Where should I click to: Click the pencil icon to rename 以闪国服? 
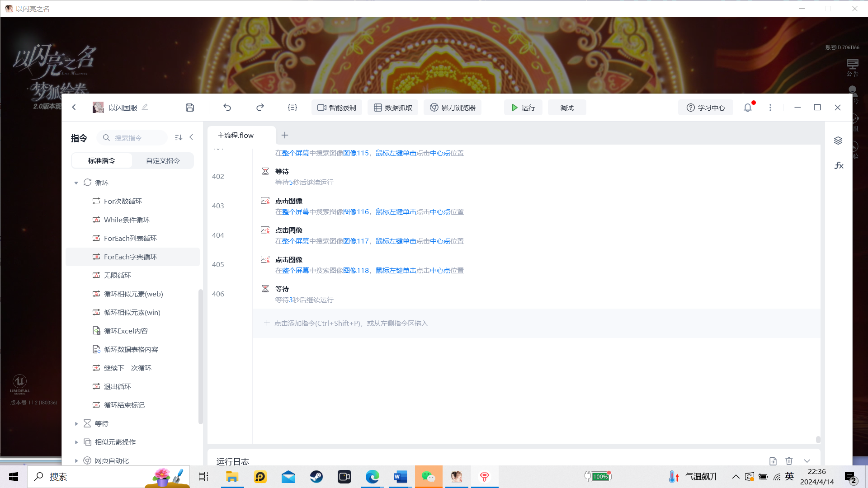click(x=145, y=107)
